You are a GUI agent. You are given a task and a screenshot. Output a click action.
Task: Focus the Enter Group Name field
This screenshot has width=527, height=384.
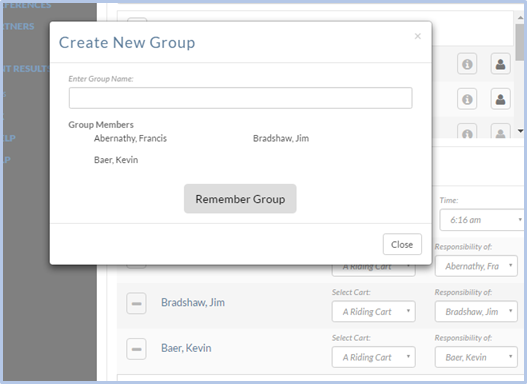(241, 98)
